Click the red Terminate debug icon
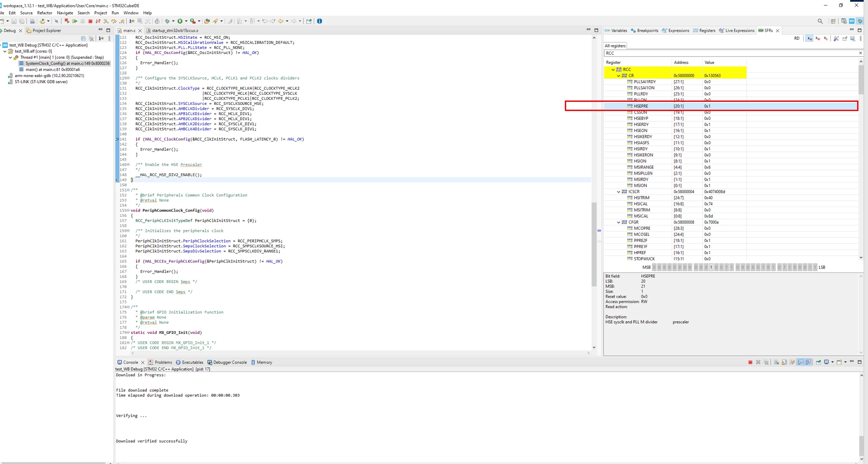The height and width of the screenshot is (464, 868). coord(90,21)
